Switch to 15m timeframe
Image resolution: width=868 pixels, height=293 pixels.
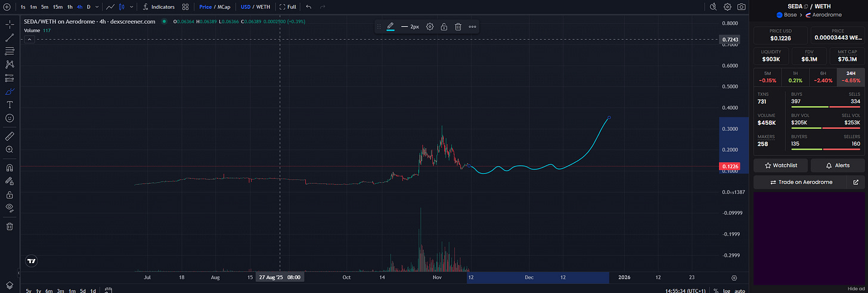[57, 7]
